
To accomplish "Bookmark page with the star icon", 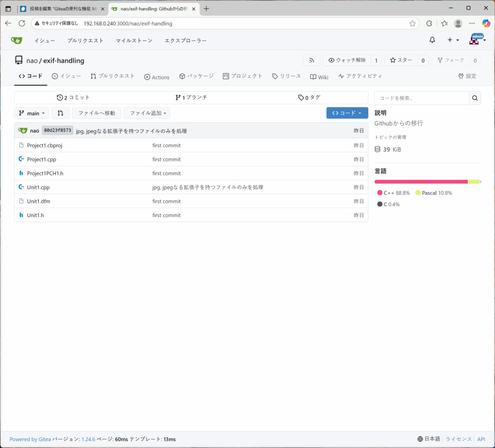I will click(412, 23).
